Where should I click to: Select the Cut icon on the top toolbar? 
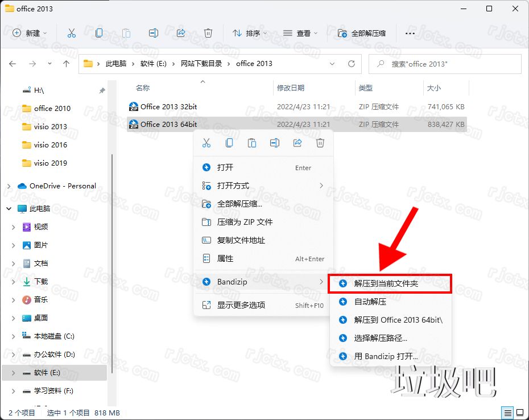72,33
